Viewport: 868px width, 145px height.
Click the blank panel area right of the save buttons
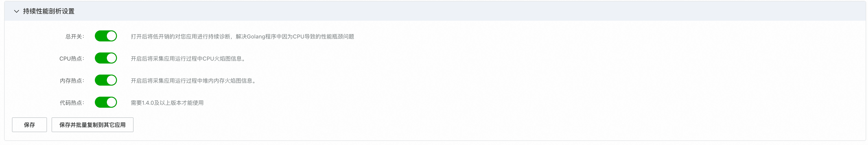click(x=472, y=125)
